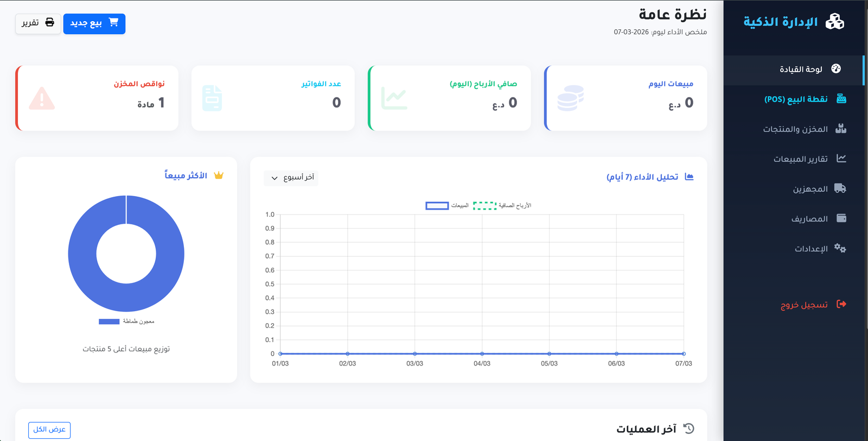Click the settings gears icon
This screenshot has width=868, height=441.
pos(840,248)
